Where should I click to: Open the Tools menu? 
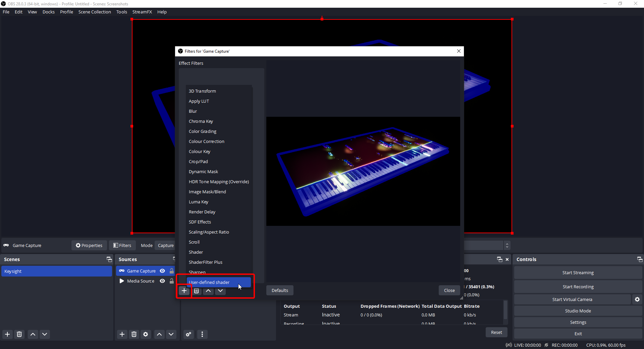point(122,12)
